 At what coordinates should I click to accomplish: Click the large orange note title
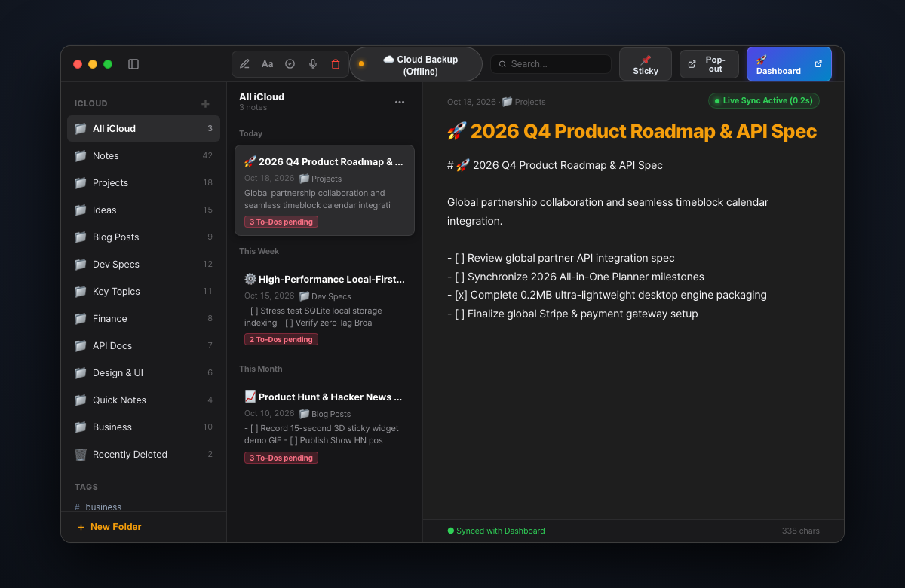[632, 131]
